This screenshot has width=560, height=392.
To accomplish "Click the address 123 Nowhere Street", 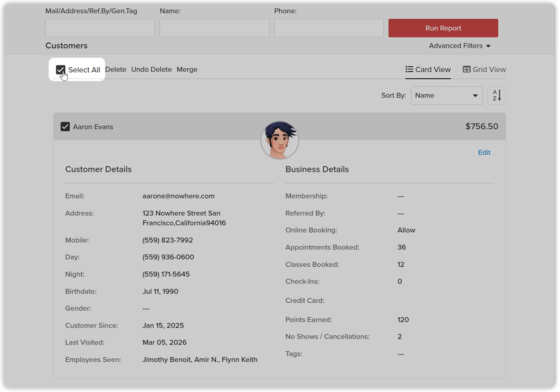I will pos(184,218).
